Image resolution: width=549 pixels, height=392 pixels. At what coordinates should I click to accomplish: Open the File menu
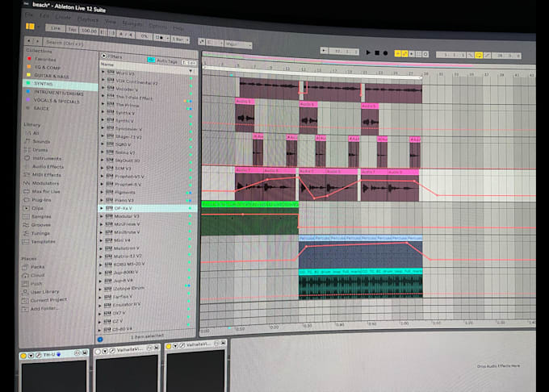[29, 15]
